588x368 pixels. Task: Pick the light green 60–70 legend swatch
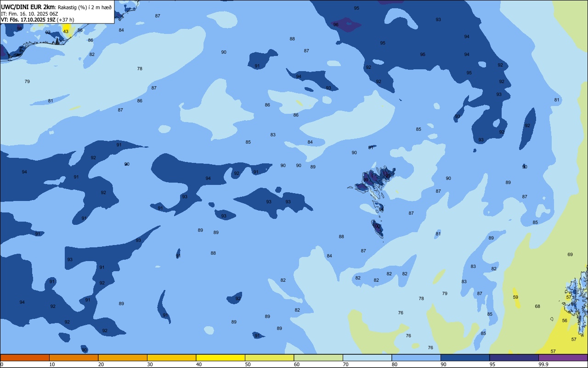tap(318, 357)
